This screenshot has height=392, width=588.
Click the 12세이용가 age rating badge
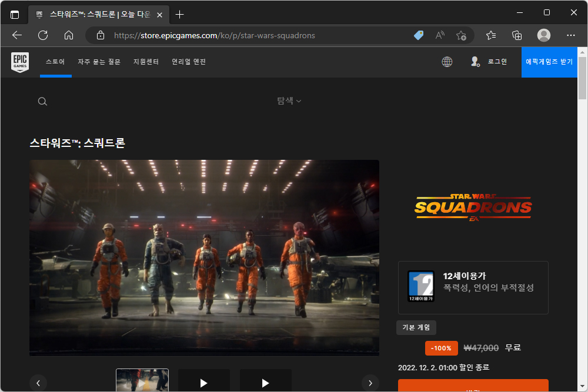pos(421,286)
